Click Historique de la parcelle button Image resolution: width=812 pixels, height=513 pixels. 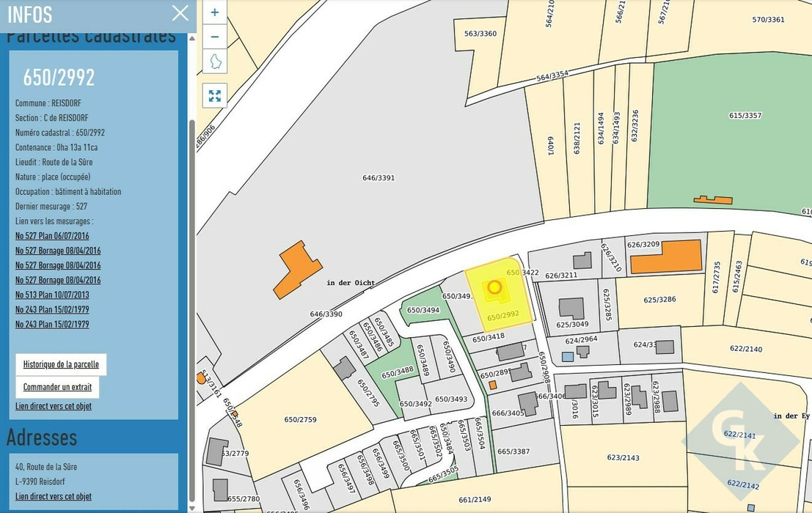point(61,364)
